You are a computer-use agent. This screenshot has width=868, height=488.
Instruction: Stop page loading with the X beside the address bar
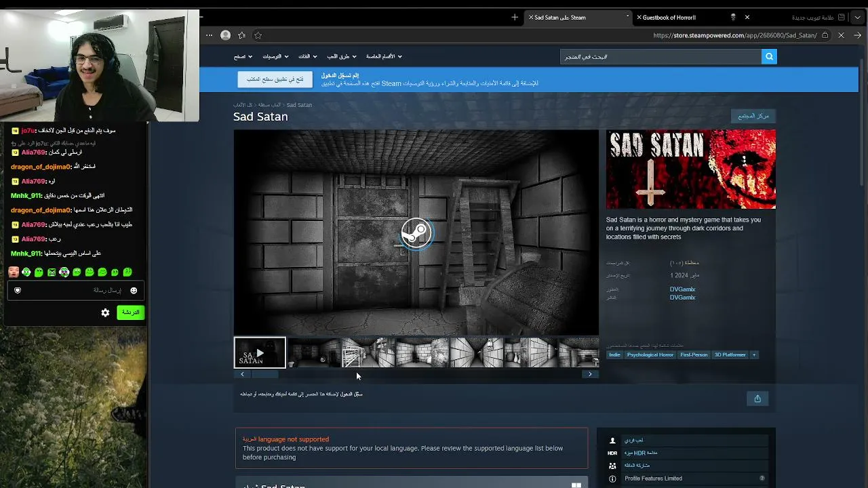(x=841, y=35)
